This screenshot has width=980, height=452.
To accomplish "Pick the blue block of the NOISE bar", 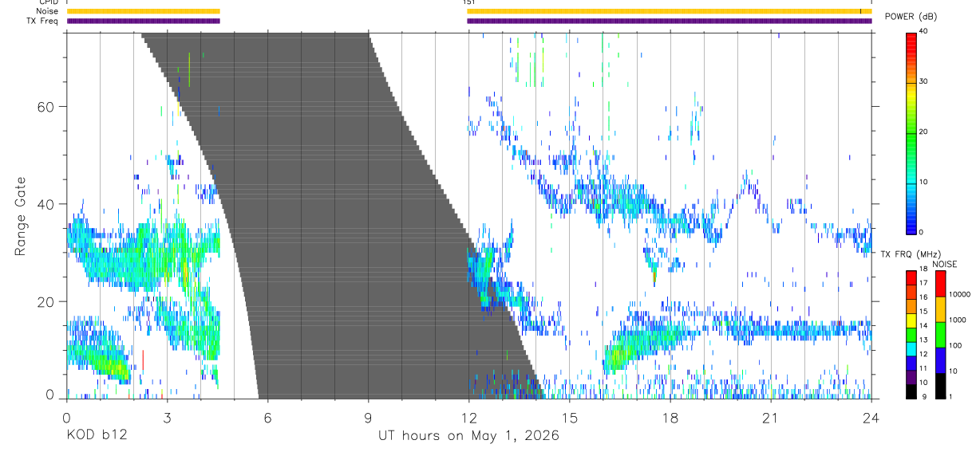I will (x=940, y=360).
